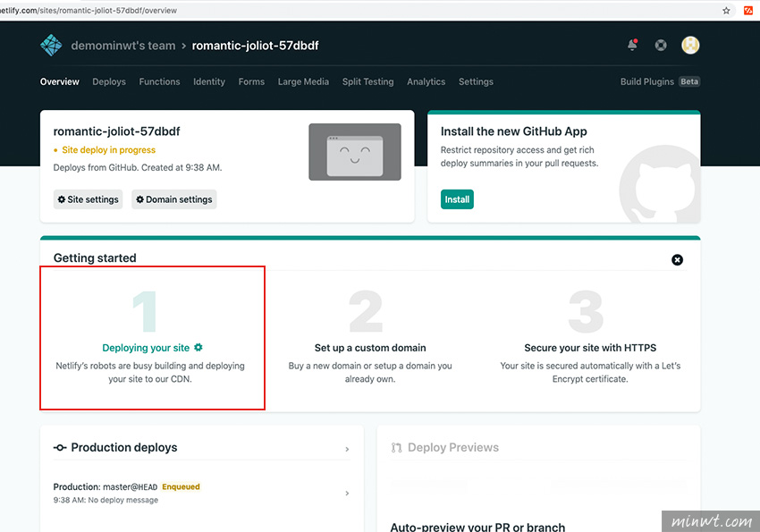Open the Functions tab
This screenshot has width=760, height=532.
tap(159, 82)
